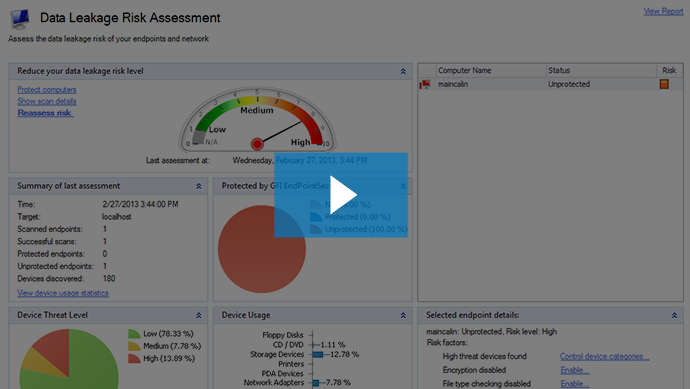The height and width of the screenshot is (389, 690).
Task: Click the CD / DVD usage label
Action: [x=288, y=345]
